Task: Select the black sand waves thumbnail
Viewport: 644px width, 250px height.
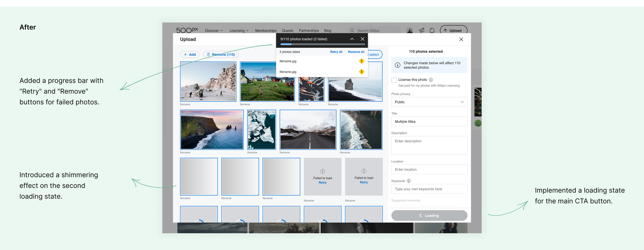Action: (x=361, y=130)
